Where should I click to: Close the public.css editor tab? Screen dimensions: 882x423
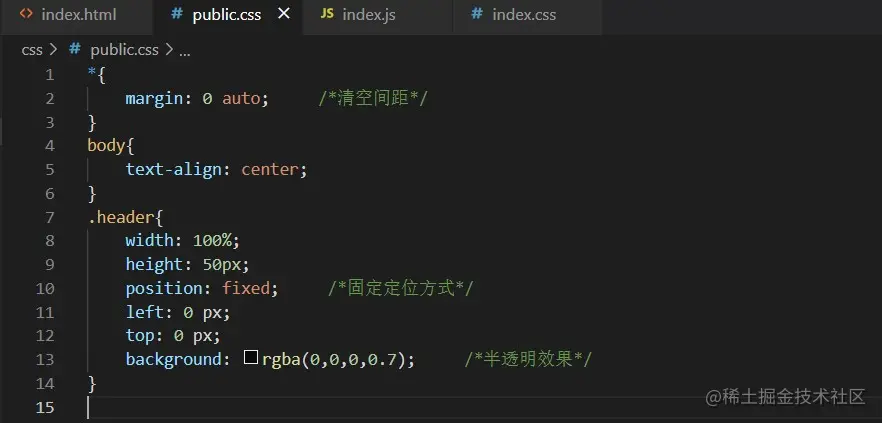click(x=284, y=14)
